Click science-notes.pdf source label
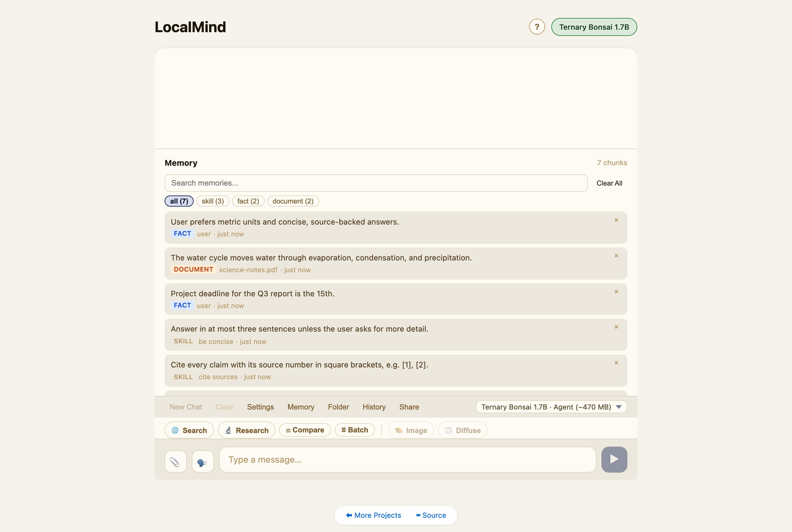The width and height of the screenshot is (792, 532). click(248, 270)
